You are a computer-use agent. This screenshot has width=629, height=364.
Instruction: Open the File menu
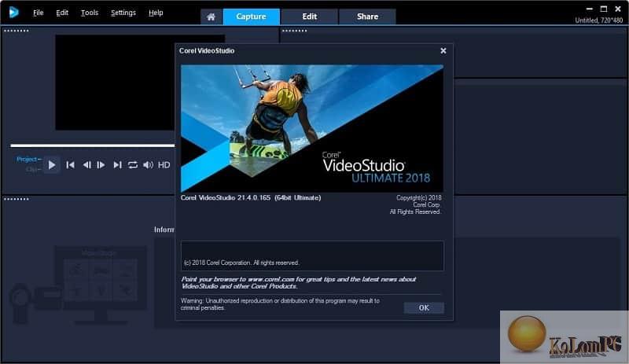[38, 13]
